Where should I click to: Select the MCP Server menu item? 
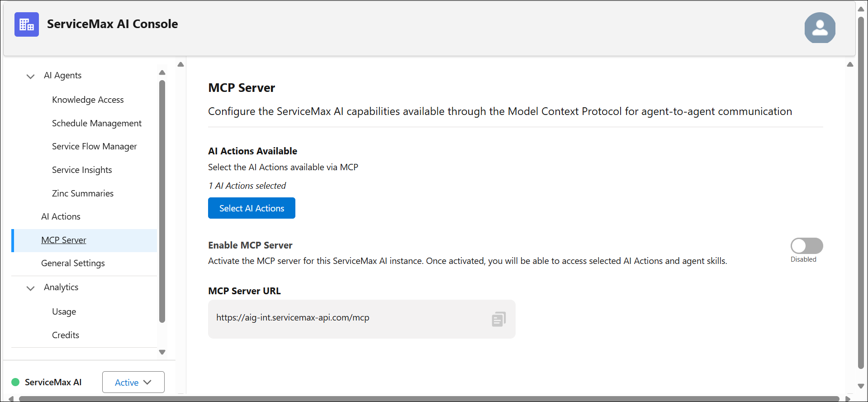point(84,240)
